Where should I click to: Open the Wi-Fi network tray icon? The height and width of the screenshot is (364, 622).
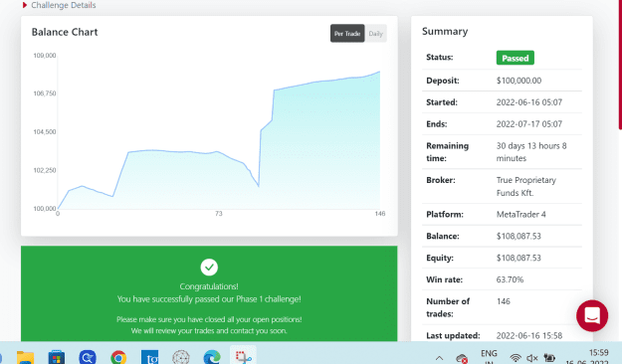point(516,358)
